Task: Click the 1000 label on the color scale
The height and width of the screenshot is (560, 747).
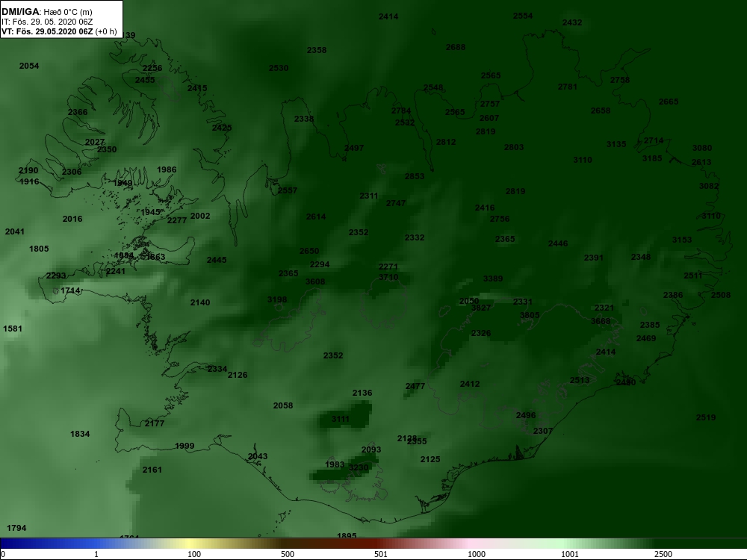Action: click(x=477, y=554)
